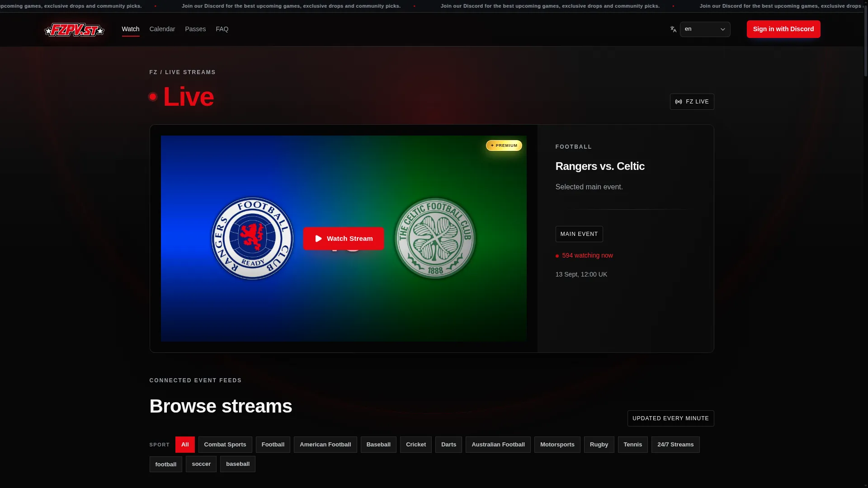This screenshot has height=488, width=868.
Task: Click the PREMIUM badge on the stream
Action: [x=504, y=145]
